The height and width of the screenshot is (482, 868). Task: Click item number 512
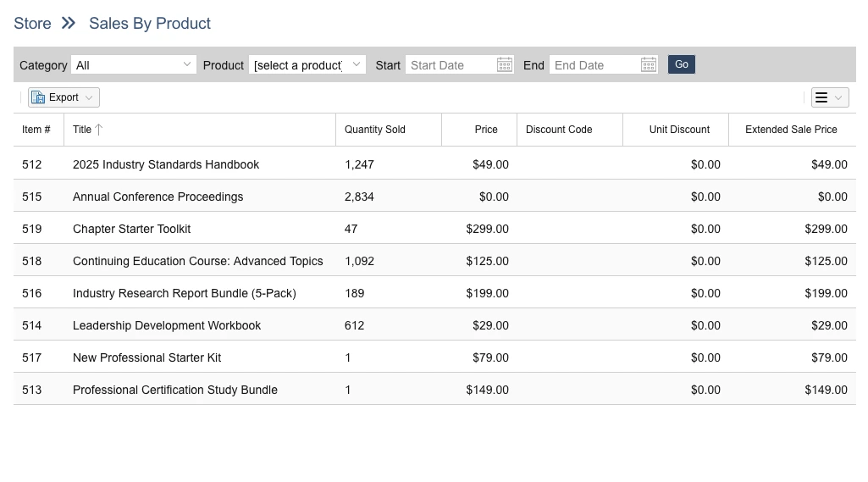[x=31, y=164]
